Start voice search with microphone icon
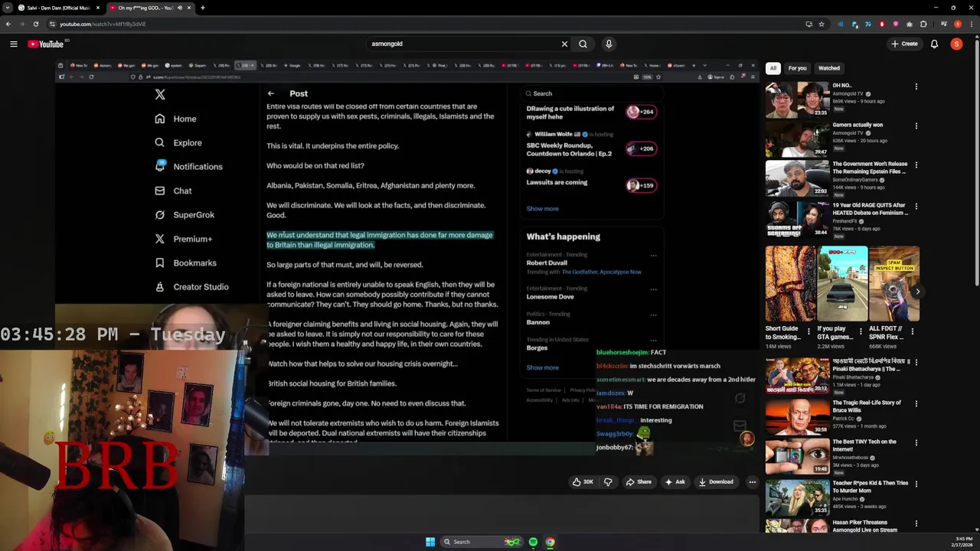The image size is (980, 551). [609, 44]
